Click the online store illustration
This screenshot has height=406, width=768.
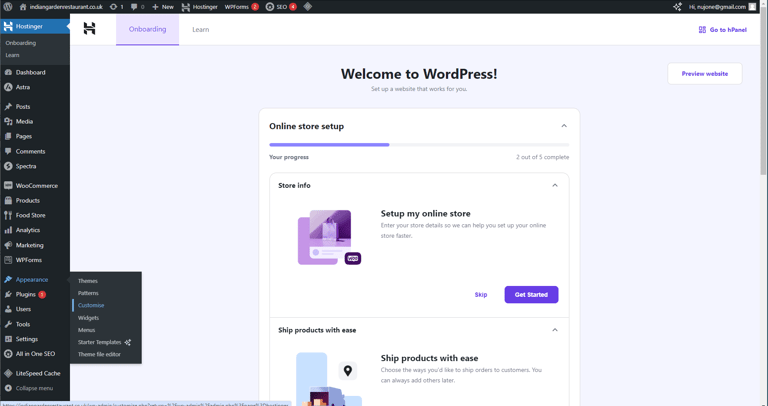pyautogui.click(x=329, y=238)
